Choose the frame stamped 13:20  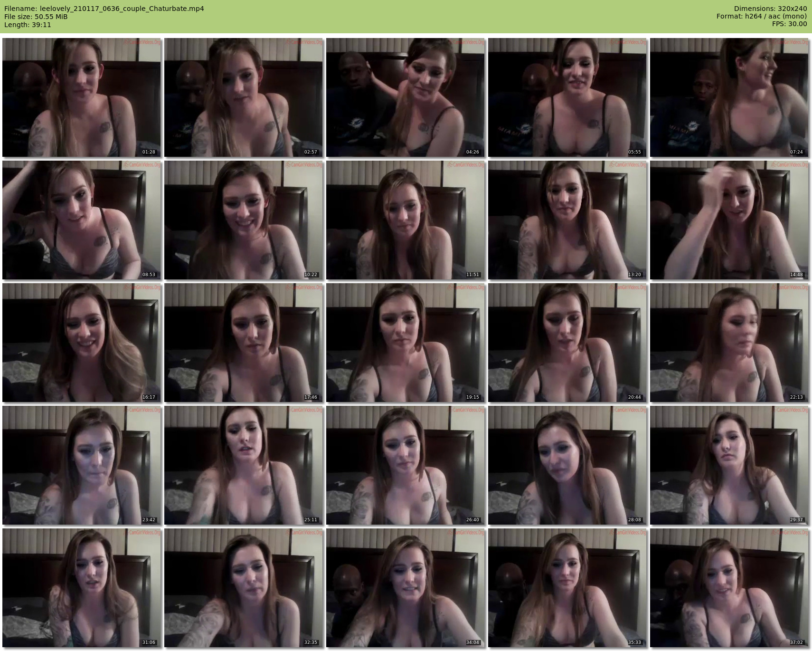(567, 220)
